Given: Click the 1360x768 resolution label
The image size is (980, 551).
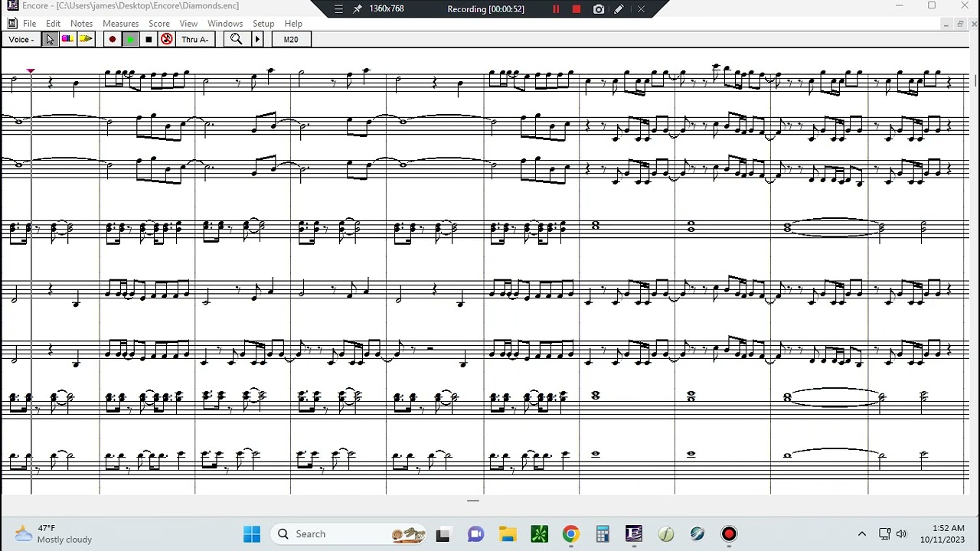Looking at the screenshot, I should 387,8.
